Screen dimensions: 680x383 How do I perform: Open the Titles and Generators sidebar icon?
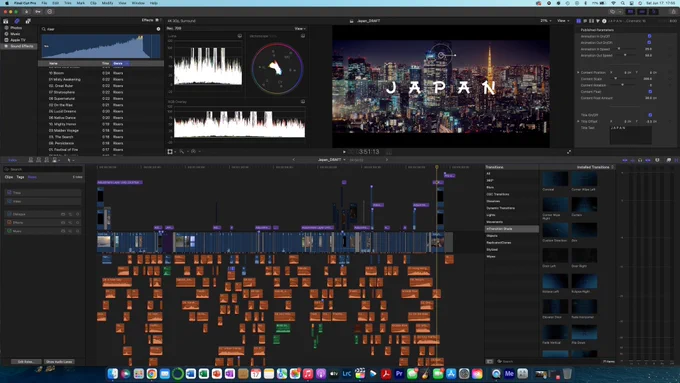point(28,21)
